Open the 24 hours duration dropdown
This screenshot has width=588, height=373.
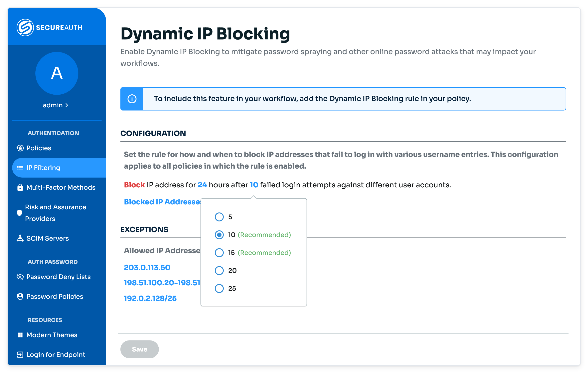pyautogui.click(x=202, y=185)
